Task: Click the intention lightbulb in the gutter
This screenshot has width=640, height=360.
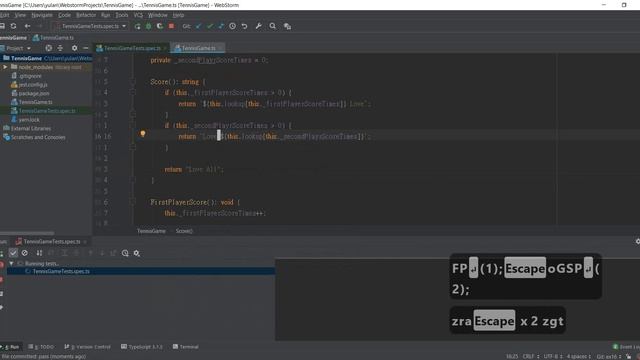Action: pyautogui.click(x=143, y=133)
